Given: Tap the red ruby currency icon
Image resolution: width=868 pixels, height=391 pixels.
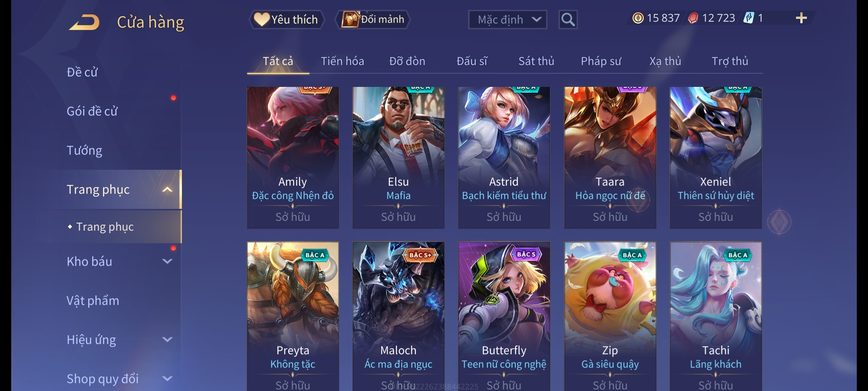Looking at the screenshot, I should pyautogui.click(x=693, y=18).
